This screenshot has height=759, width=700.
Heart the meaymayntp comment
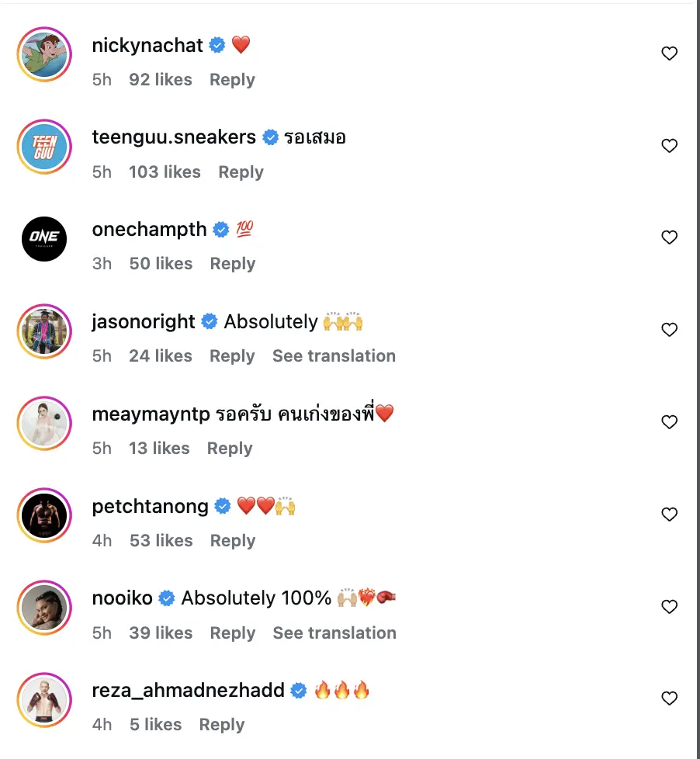coord(669,422)
